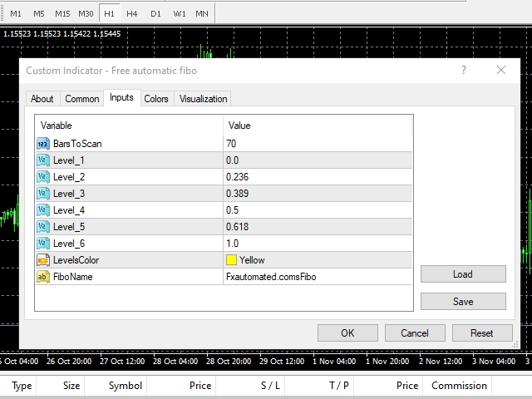Open the Colors tab
532x399 pixels.
[x=156, y=99]
